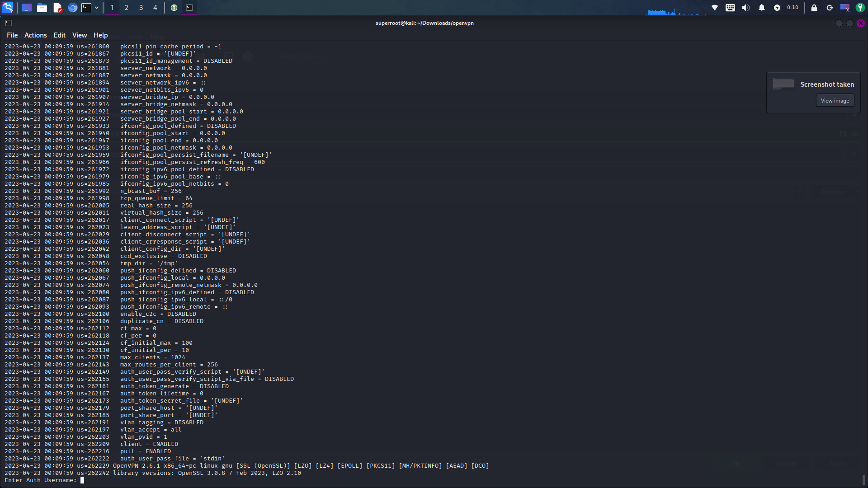Open the View menu in terminal
The width and height of the screenshot is (868, 488).
[79, 35]
